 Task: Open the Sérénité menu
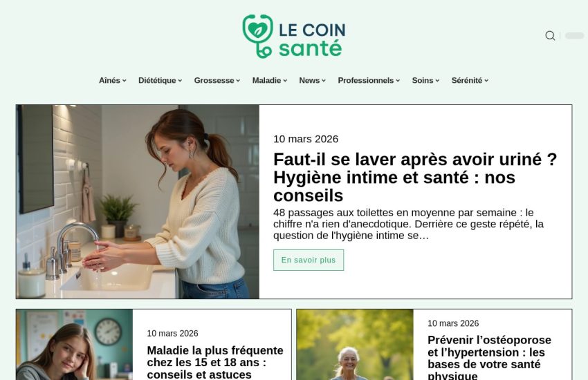click(x=470, y=81)
